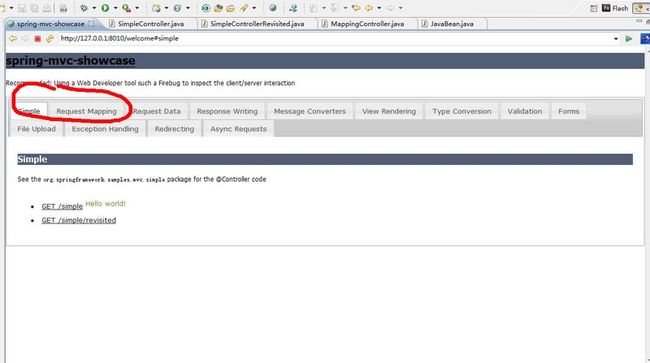Open the External Tools dropdown arrow

(x=137, y=8)
